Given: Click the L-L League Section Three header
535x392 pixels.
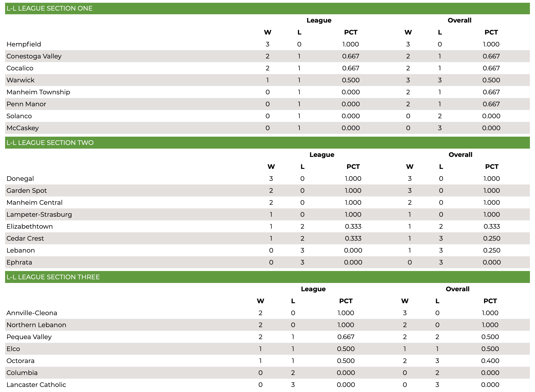Looking at the screenshot, I should (x=267, y=277).
